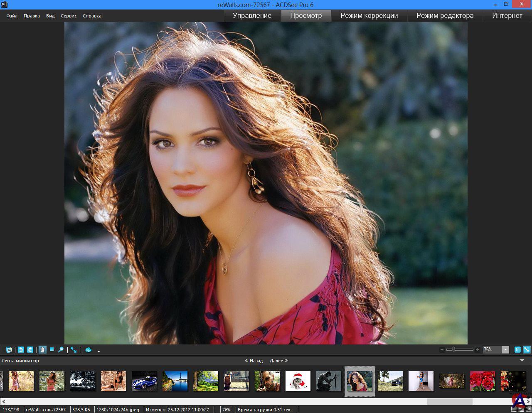Open the external editor palette icon
This screenshot has height=413, width=532.
tap(88, 350)
